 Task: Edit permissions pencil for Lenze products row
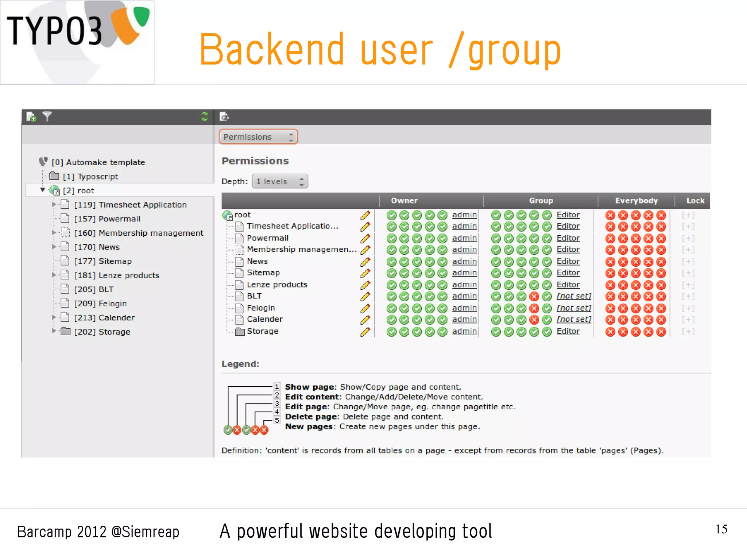tap(365, 285)
